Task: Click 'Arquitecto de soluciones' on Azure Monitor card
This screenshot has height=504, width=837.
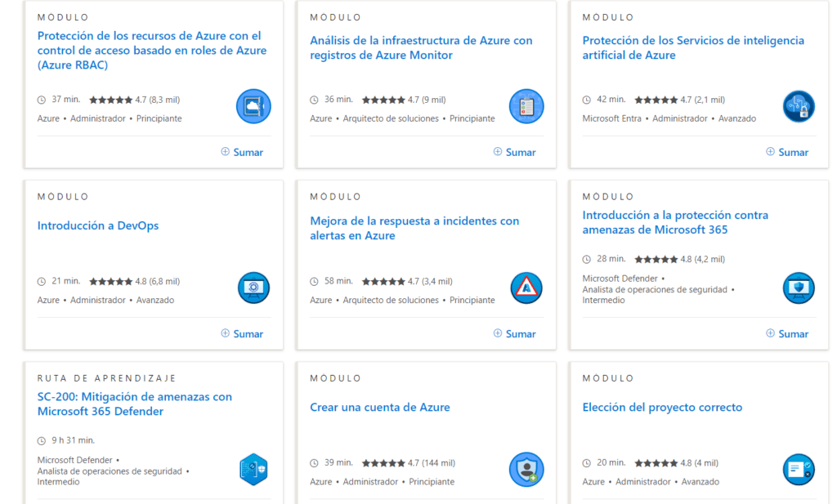Action: click(391, 118)
